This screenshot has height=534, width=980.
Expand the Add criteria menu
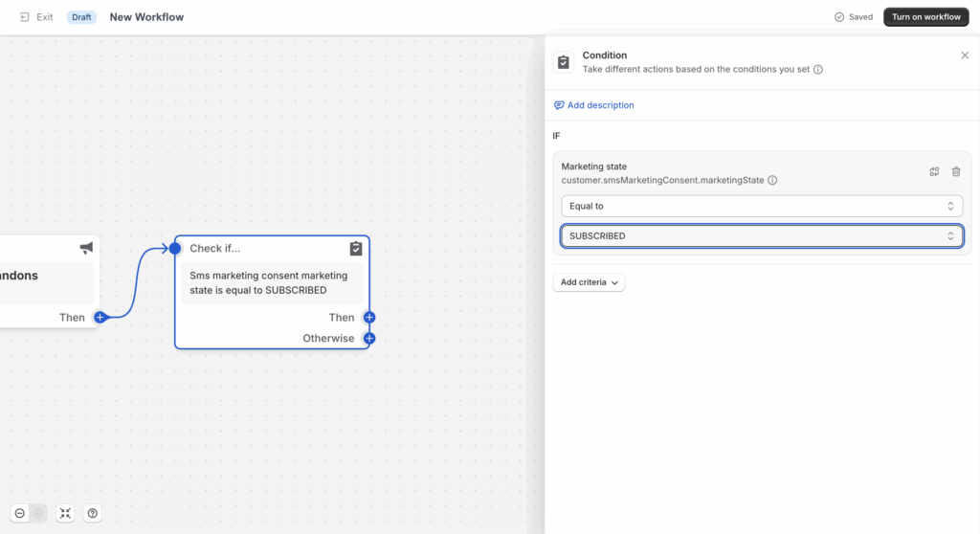click(589, 282)
